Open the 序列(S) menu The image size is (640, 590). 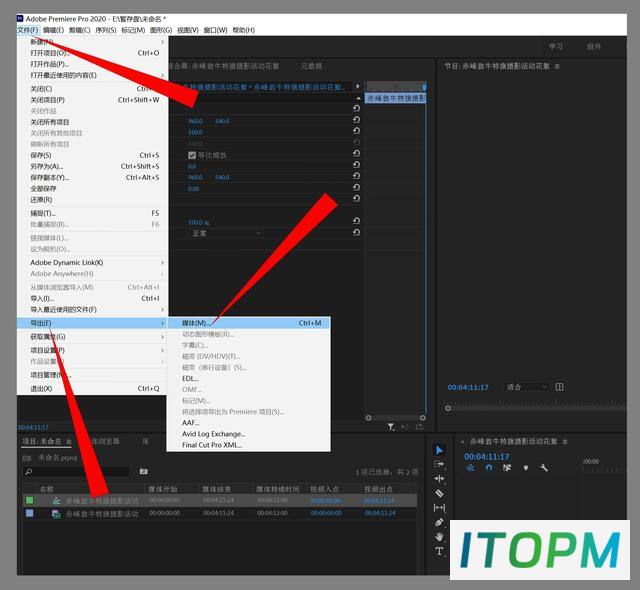click(106, 30)
